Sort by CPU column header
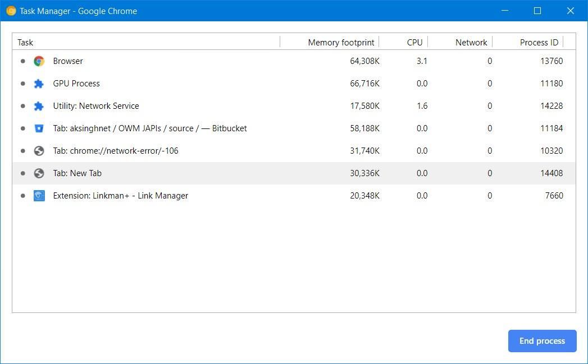 415,42
